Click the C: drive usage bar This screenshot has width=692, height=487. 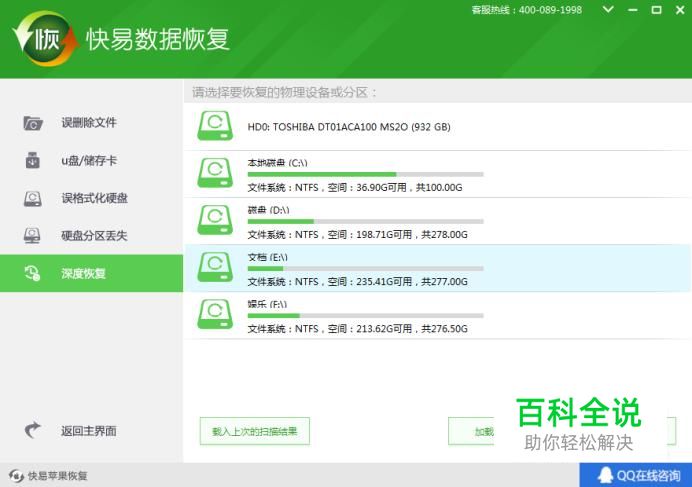pos(365,174)
